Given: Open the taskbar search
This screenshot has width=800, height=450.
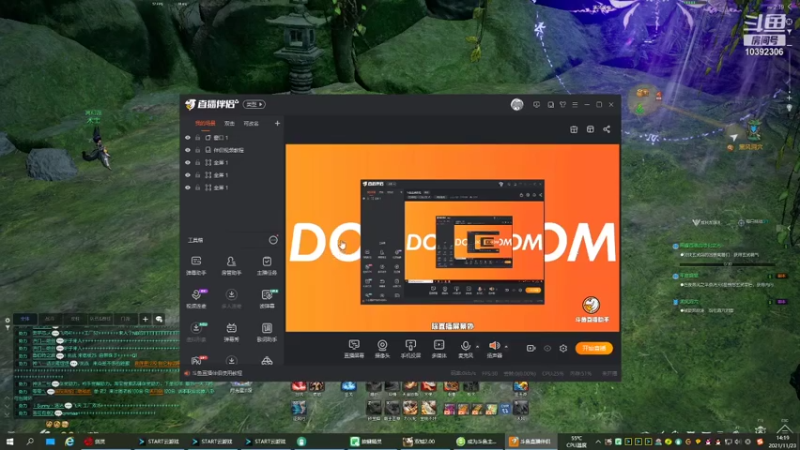Looking at the screenshot, I should point(30,441).
